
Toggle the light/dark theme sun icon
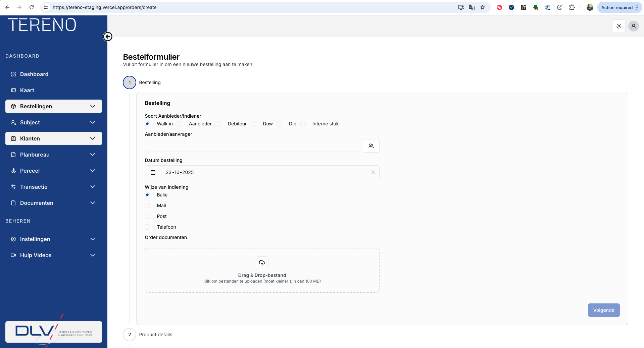619,26
